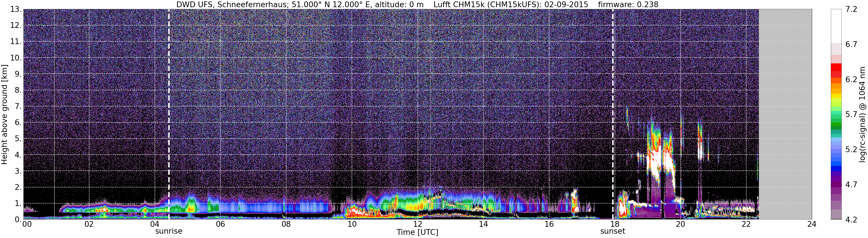868x238 pixels.
Task: Click the 'firmware: 0.238' title text
Action: tap(628, 5)
